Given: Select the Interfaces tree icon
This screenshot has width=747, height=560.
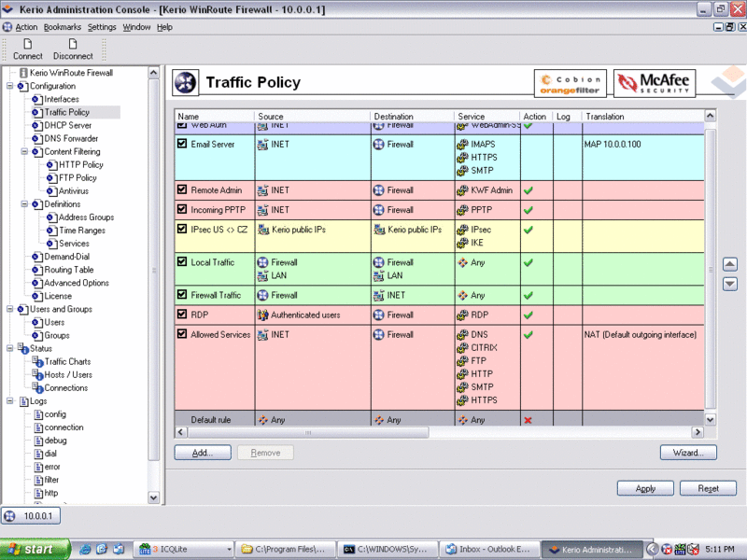Looking at the screenshot, I should (36, 99).
